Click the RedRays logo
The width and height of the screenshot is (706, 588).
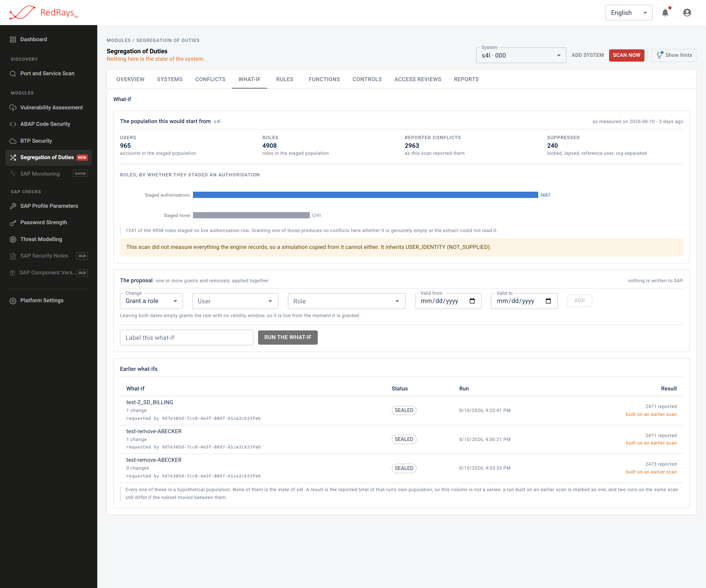click(x=44, y=12)
